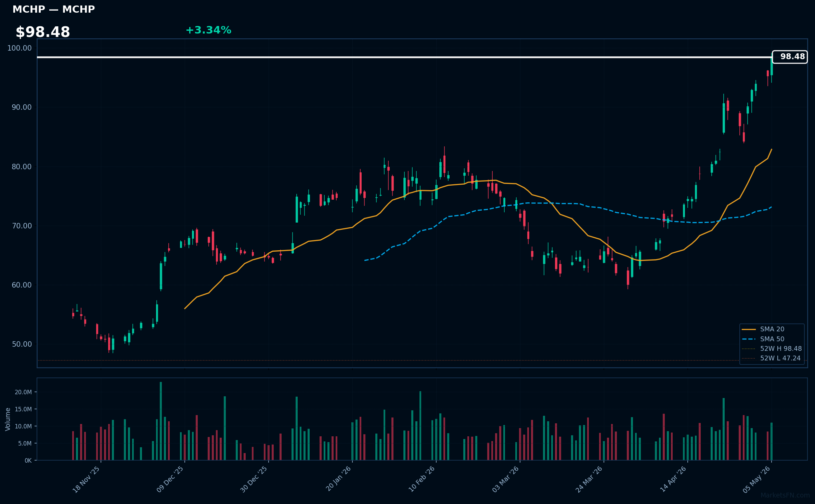The width and height of the screenshot is (815, 504).
Task: Click the 90.00 price axis label
Action: point(22,107)
